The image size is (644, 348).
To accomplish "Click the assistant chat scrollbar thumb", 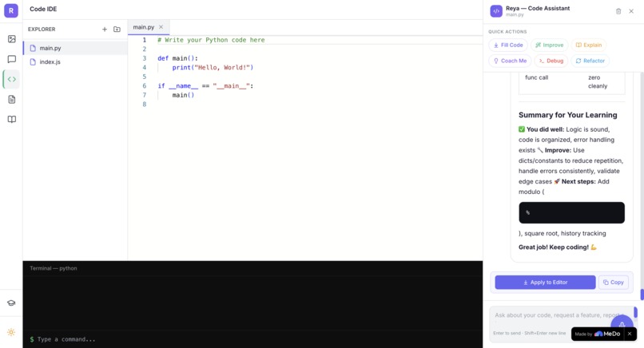I will (x=642, y=295).
